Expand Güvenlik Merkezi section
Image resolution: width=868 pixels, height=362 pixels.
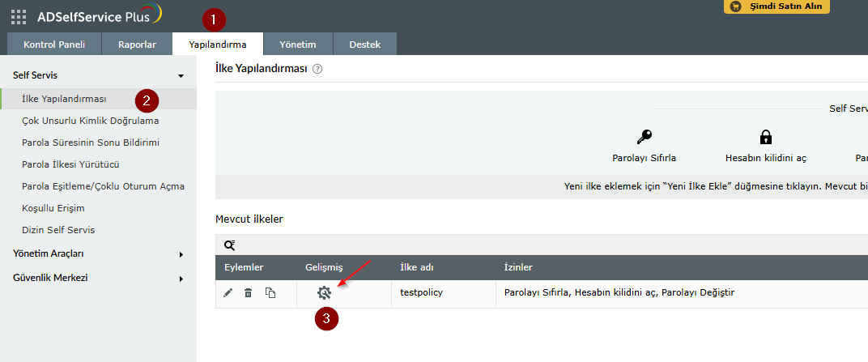point(181,279)
